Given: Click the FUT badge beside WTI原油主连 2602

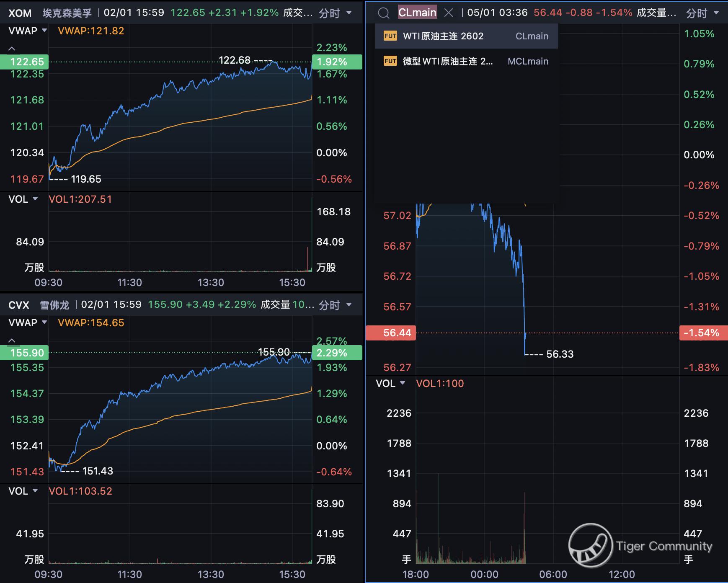Looking at the screenshot, I should pos(390,36).
